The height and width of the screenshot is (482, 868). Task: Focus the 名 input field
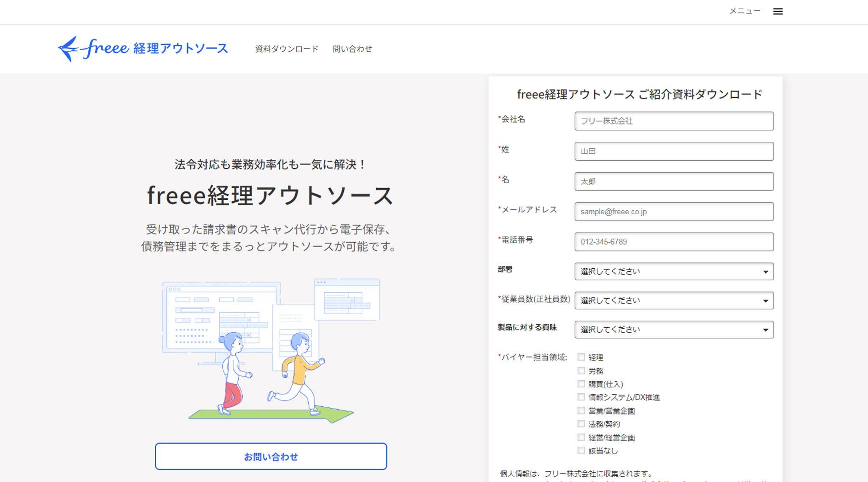674,181
